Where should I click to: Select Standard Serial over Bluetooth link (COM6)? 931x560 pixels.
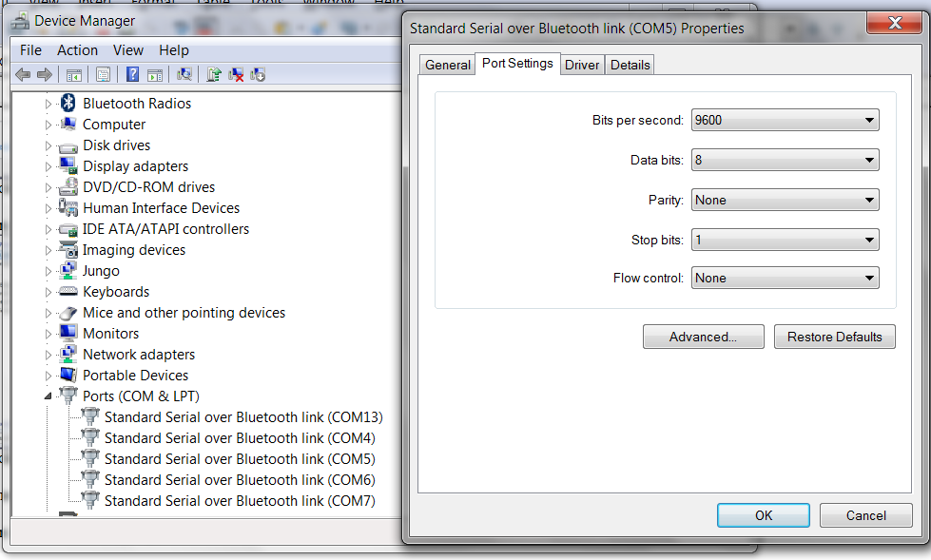(240, 480)
